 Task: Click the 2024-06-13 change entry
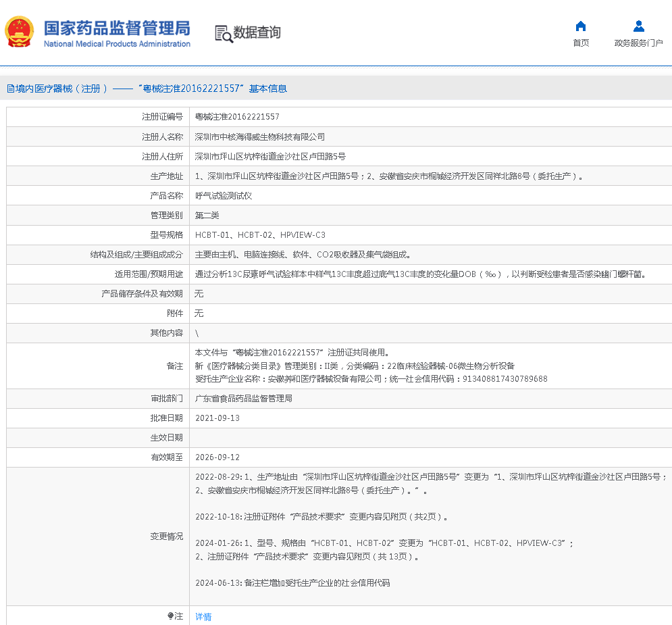coord(292,583)
